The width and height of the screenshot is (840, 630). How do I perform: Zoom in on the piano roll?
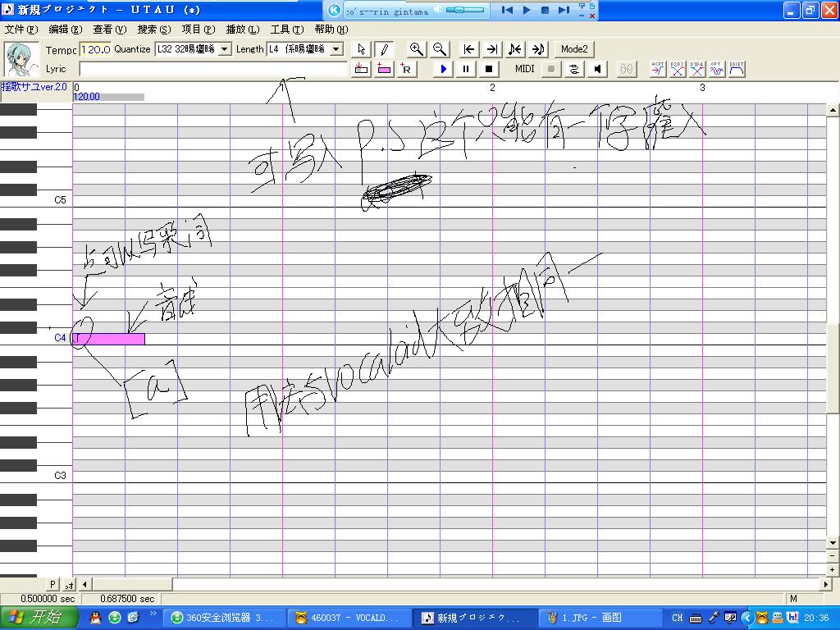(416, 49)
